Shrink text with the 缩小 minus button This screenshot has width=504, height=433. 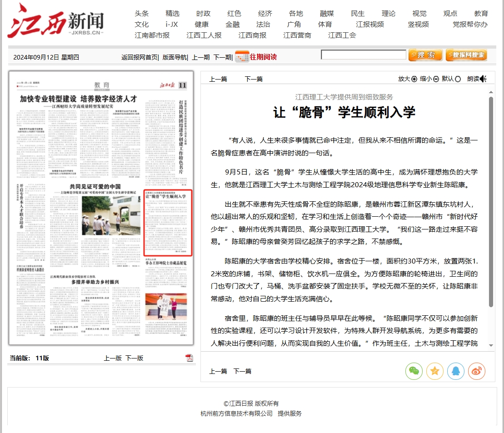(436, 79)
